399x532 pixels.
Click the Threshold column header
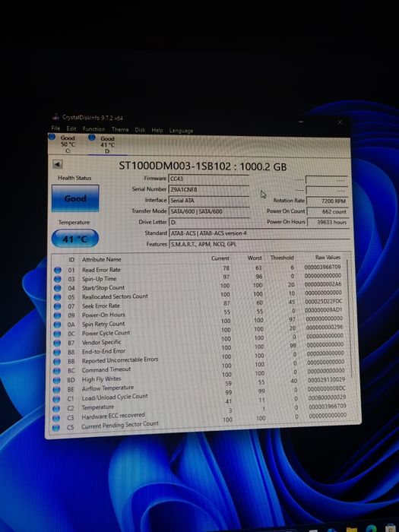[x=282, y=258]
